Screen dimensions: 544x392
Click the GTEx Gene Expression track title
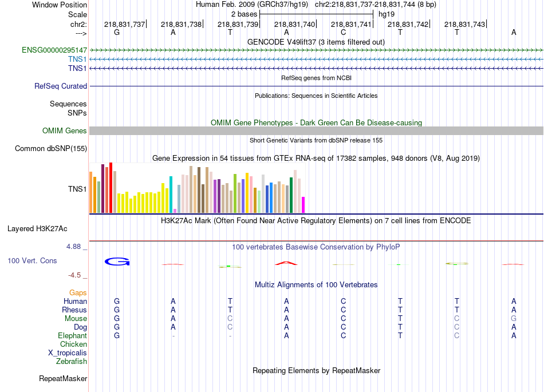point(316,159)
